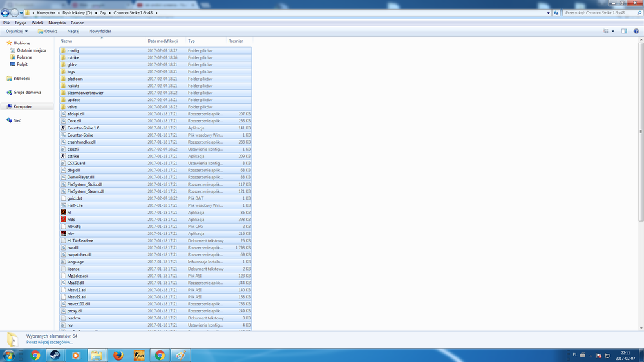Toggle the preview pane icon

coord(624,31)
